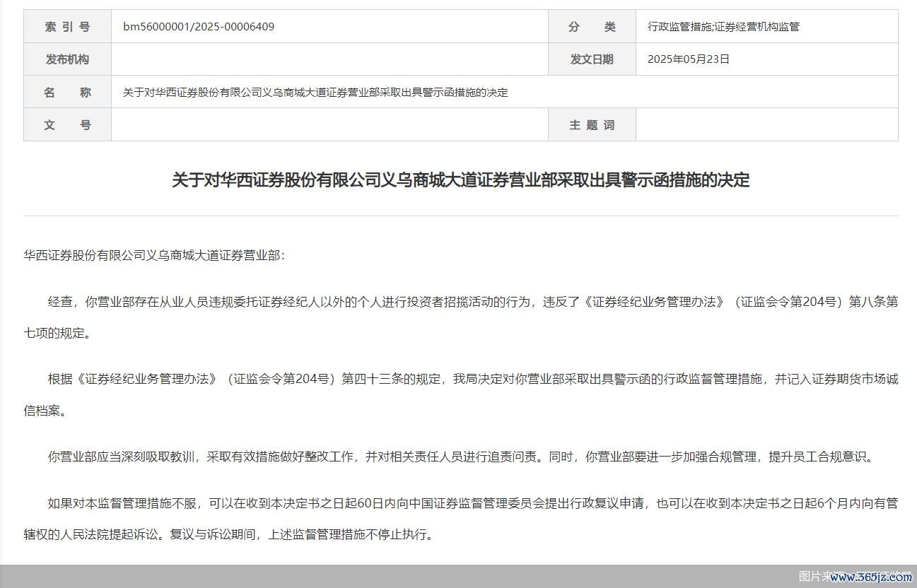The image size is (917, 588).
Task: Click the 主题词 label cell
Action: (x=592, y=124)
